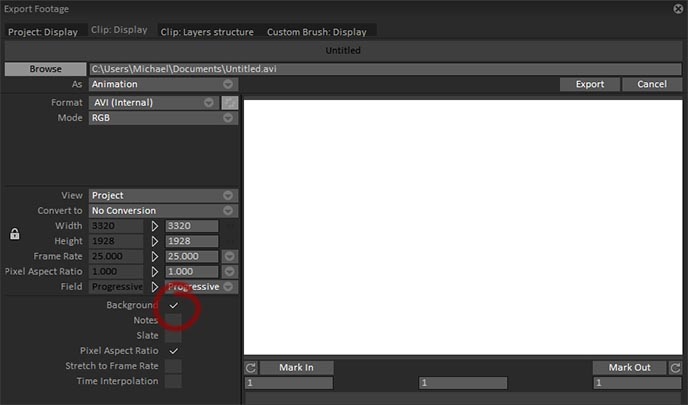This screenshot has width=688, height=405.
Task: Expand the Convert to No Conversion dropdown
Action: pos(164,211)
